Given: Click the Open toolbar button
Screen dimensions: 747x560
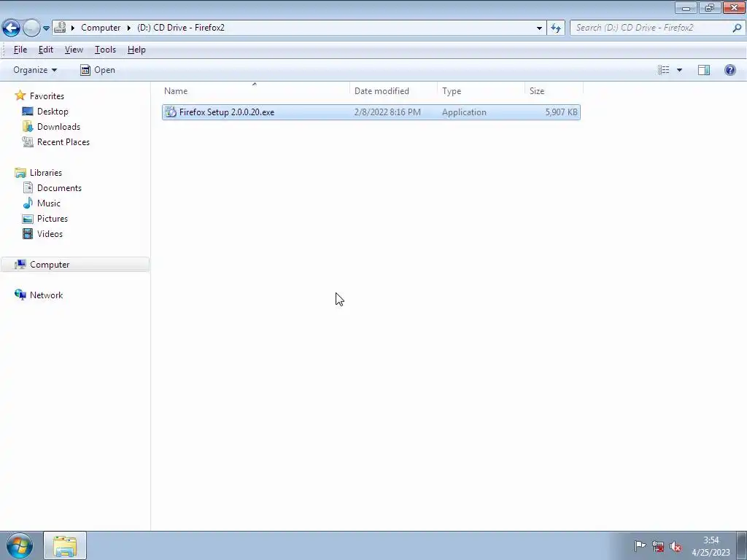Looking at the screenshot, I should pyautogui.click(x=98, y=70).
